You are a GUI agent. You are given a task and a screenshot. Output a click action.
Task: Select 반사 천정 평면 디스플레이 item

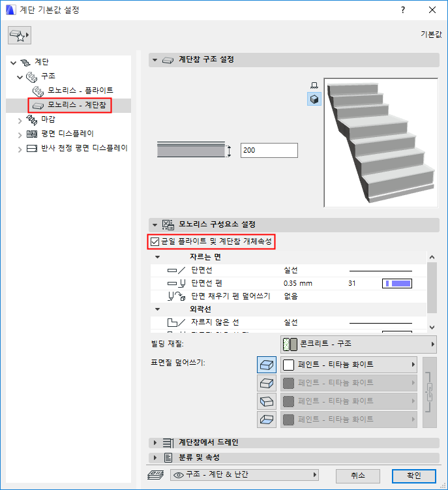click(84, 148)
